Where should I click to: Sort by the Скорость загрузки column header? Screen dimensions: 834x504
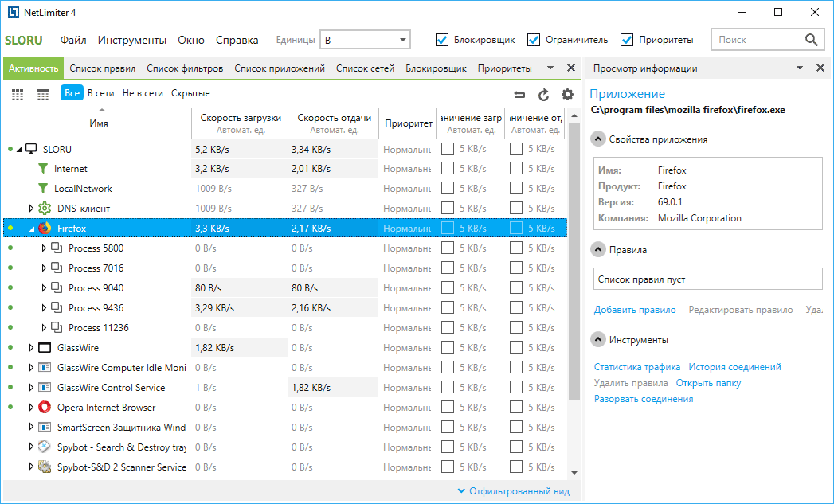(x=241, y=123)
